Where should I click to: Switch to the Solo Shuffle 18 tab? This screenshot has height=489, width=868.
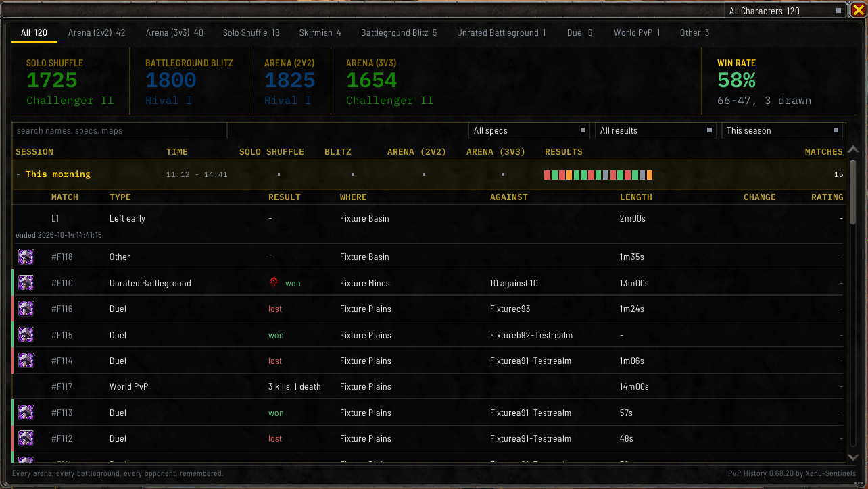[x=251, y=32]
